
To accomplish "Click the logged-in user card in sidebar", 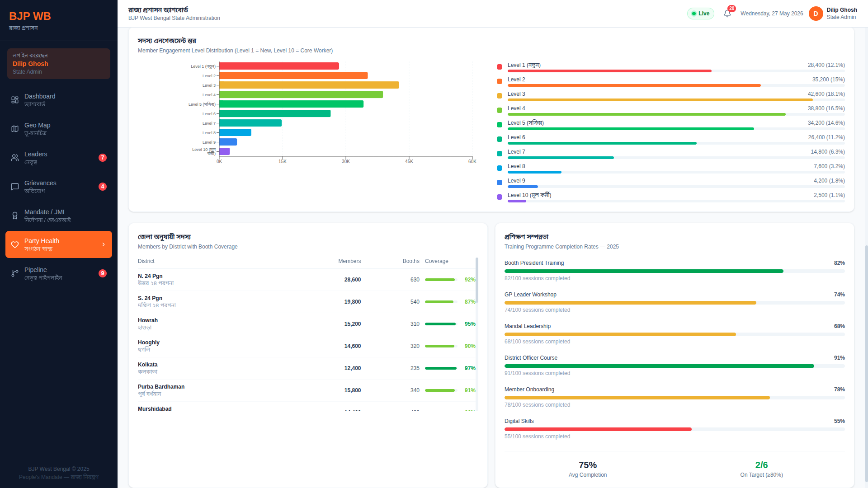I will coord(59,64).
